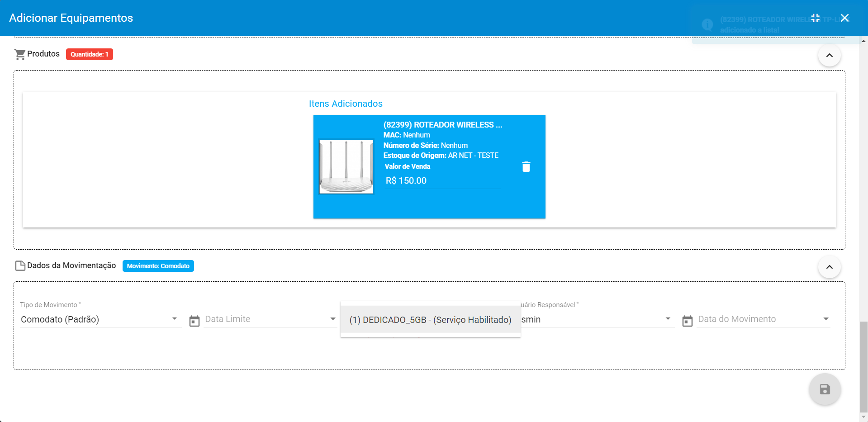Click the Quantidade: 1 badge
This screenshot has width=868, height=422.
pos(90,54)
